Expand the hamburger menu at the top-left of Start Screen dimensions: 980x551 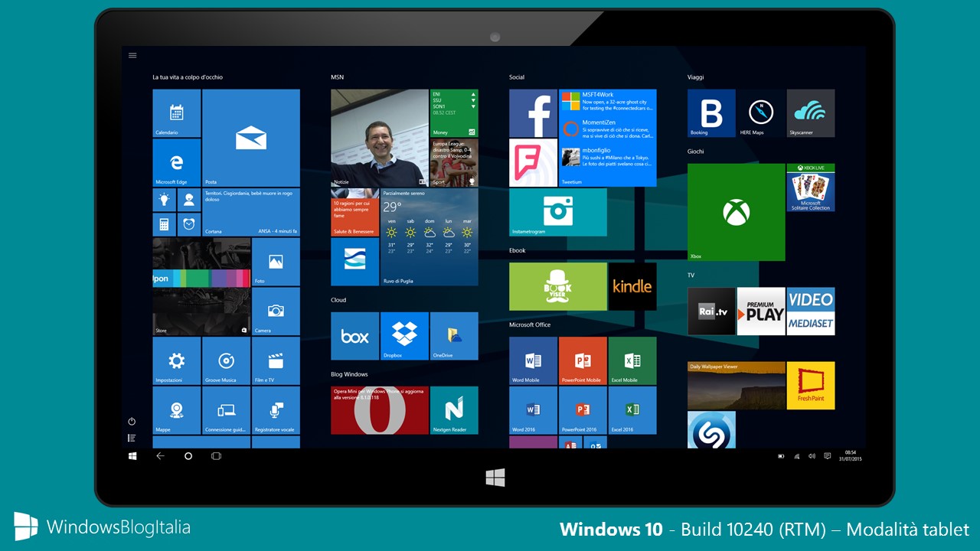132,55
